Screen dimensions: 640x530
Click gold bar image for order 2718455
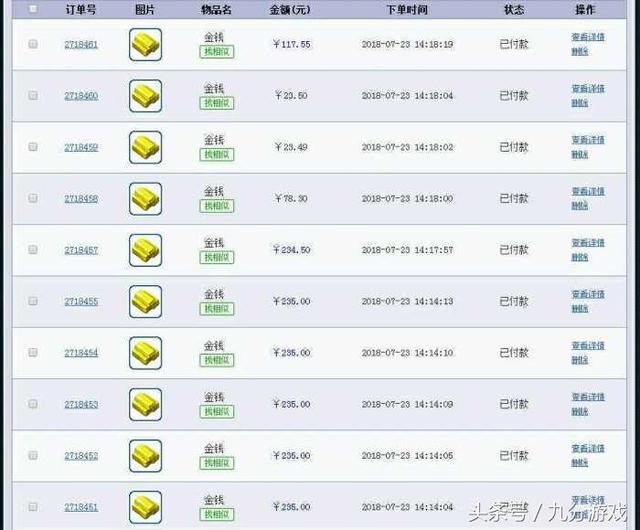click(x=145, y=302)
